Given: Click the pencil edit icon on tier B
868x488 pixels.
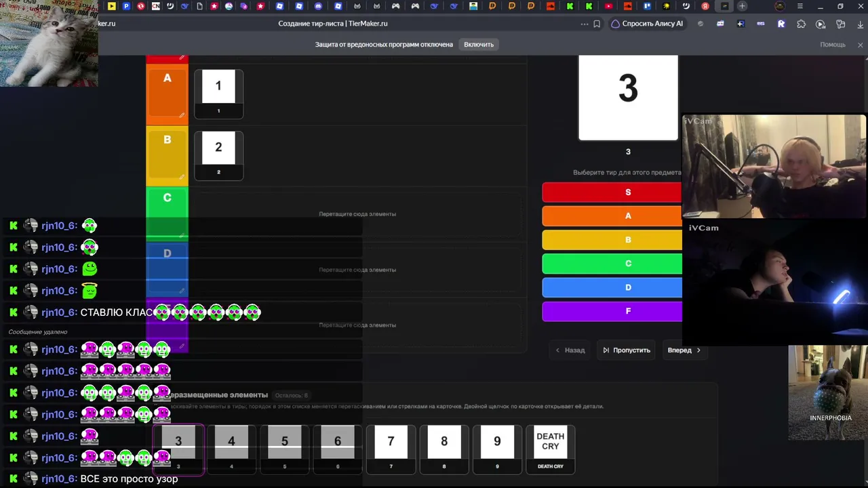Looking at the screenshot, I should tap(182, 177).
